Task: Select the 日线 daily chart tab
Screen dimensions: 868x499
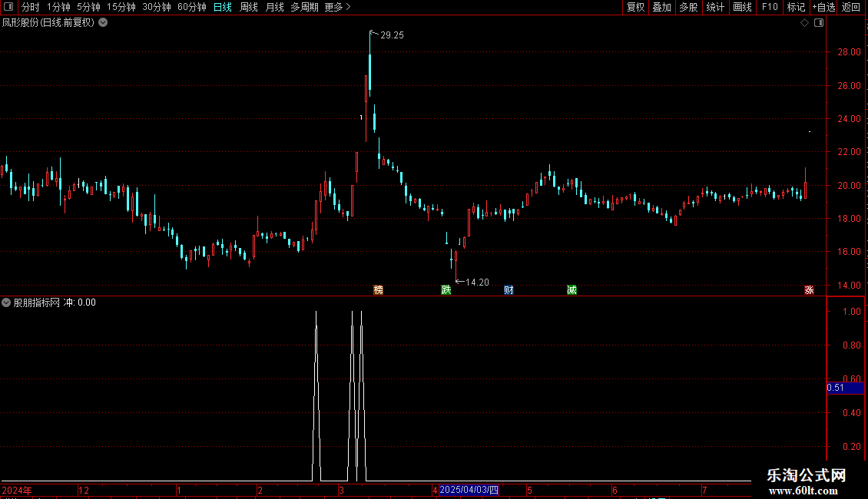Action: click(223, 7)
